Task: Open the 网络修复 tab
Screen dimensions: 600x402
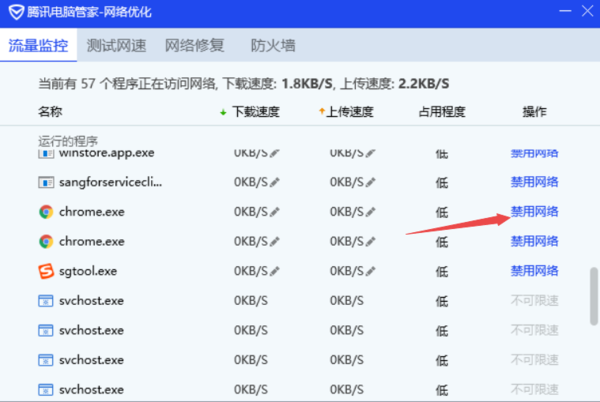Action: coord(195,46)
